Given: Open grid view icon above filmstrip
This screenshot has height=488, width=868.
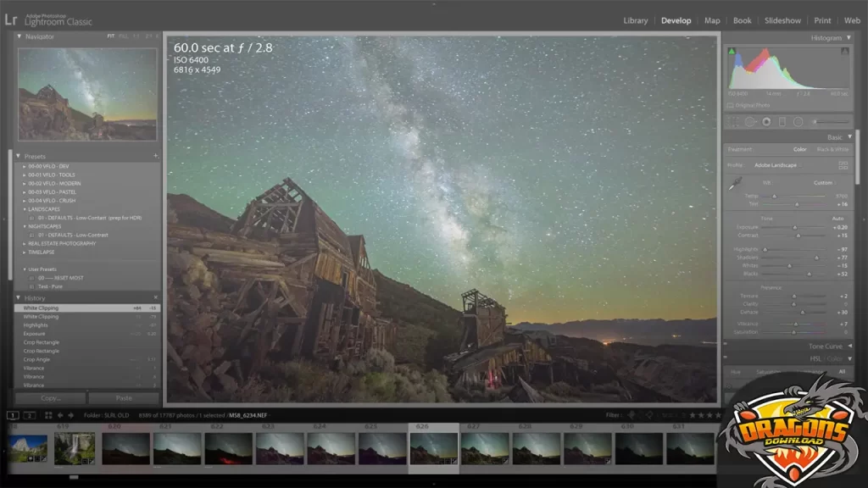Looking at the screenshot, I should click(48, 415).
